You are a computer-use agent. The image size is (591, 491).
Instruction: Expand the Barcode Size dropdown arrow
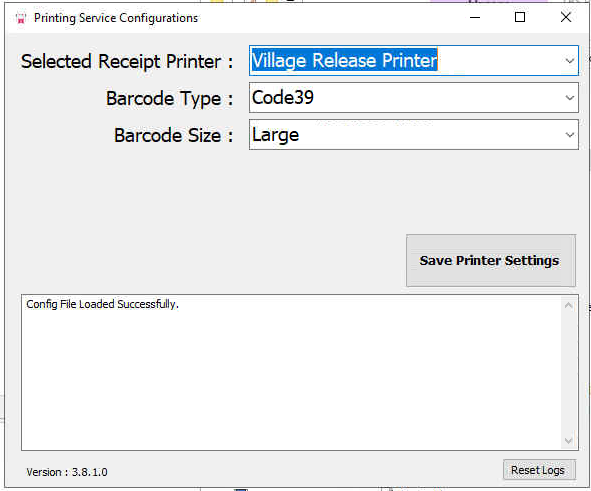tap(570, 135)
